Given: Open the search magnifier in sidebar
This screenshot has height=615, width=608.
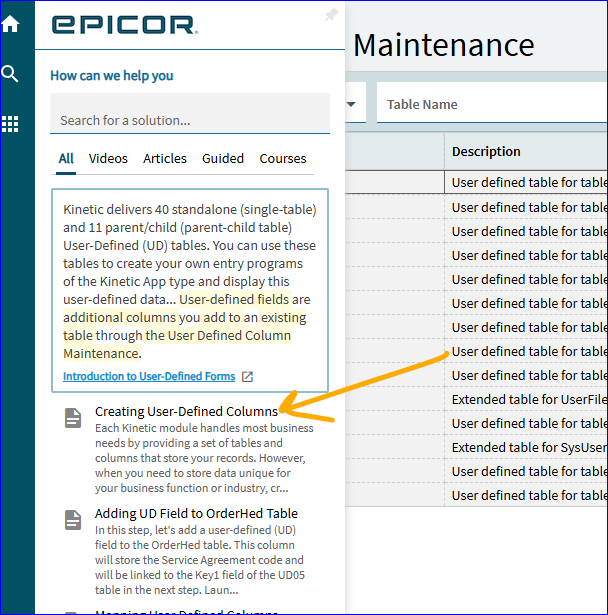Looking at the screenshot, I should click(x=10, y=73).
